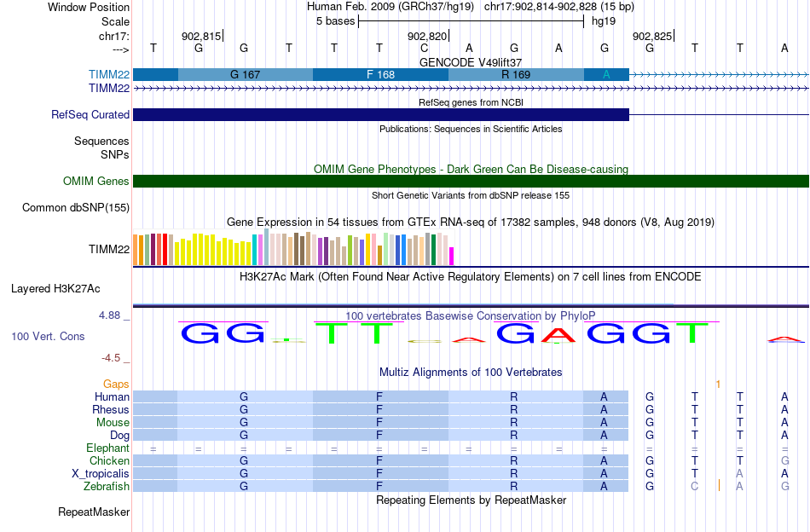Image resolution: width=810 pixels, height=532 pixels.
Task: Click the 100 vertebrates Basewise Conservation title
Action: [471, 315]
